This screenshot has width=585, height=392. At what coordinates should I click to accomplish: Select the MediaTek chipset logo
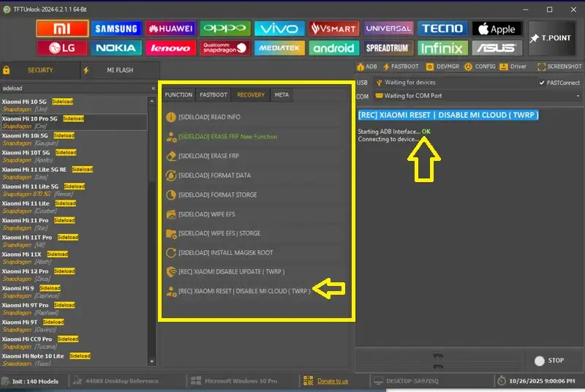tap(280, 48)
